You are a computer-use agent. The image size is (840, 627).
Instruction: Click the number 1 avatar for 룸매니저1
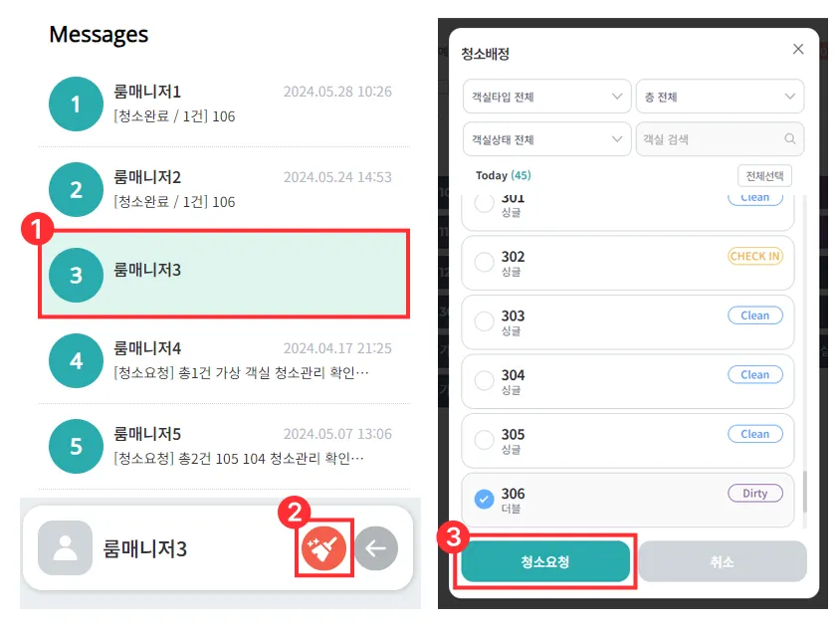coord(76,104)
